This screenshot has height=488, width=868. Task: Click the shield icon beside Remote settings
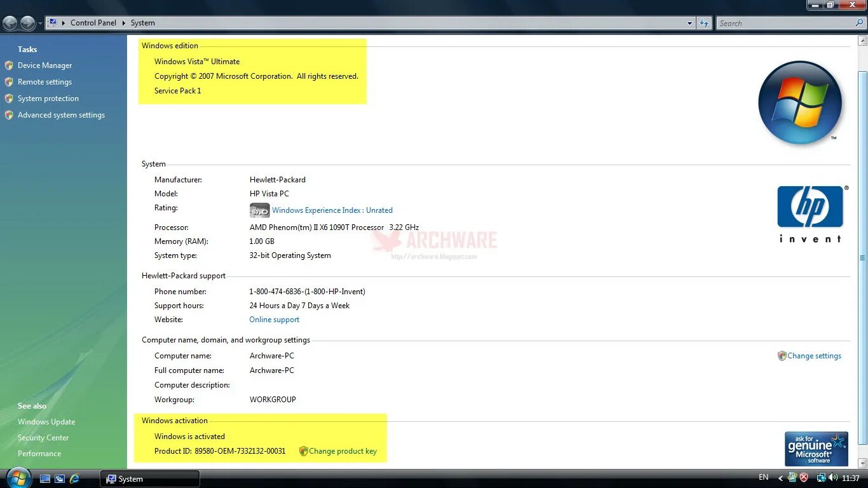[9, 82]
